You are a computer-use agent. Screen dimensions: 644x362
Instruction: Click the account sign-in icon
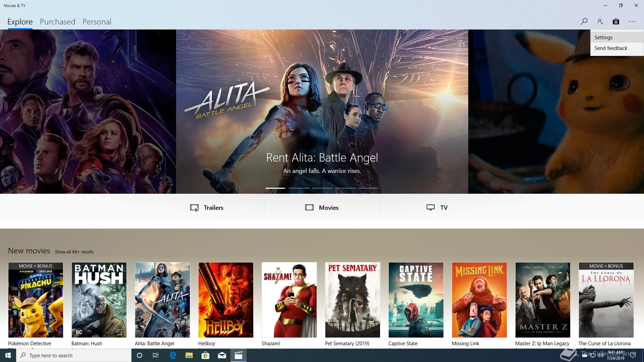[600, 21]
